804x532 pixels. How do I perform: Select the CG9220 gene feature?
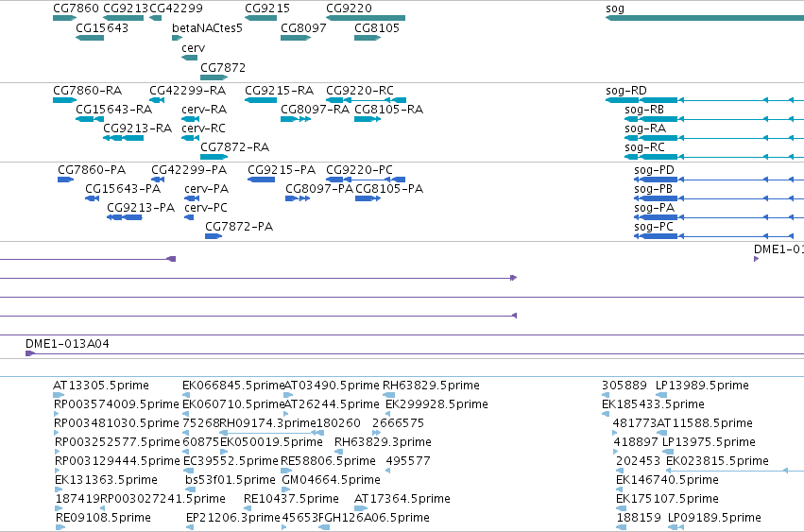click(x=366, y=18)
